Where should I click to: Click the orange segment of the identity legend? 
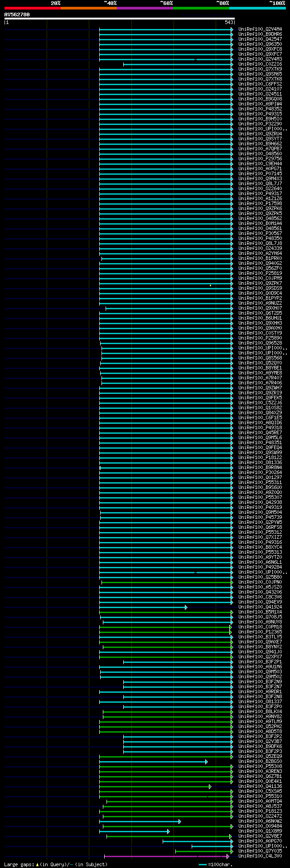point(89,8)
